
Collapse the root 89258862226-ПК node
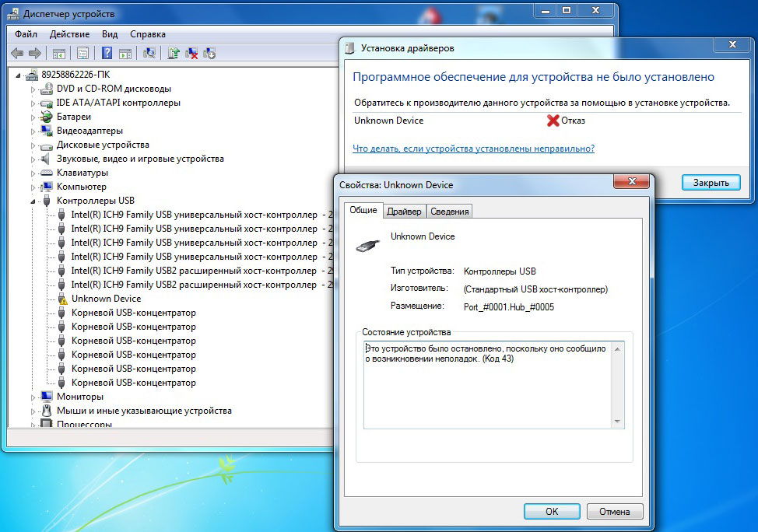(x=19, y=75)
